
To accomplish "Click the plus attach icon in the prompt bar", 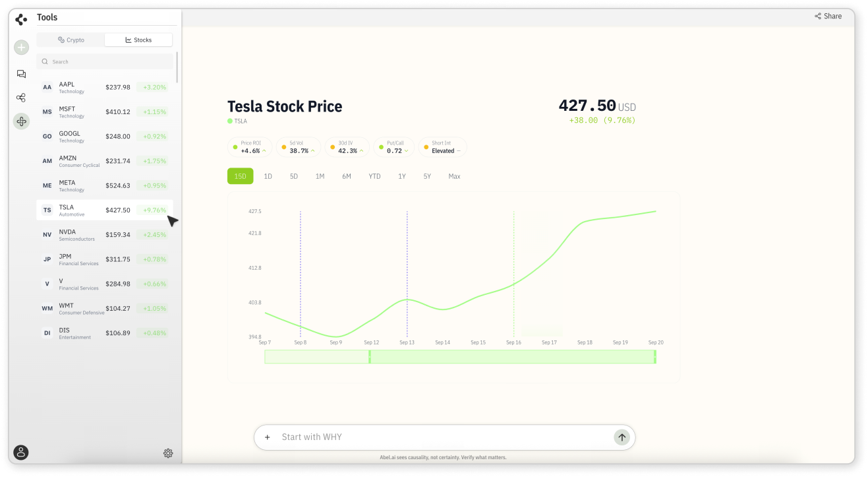I will [x=268, y=437].
